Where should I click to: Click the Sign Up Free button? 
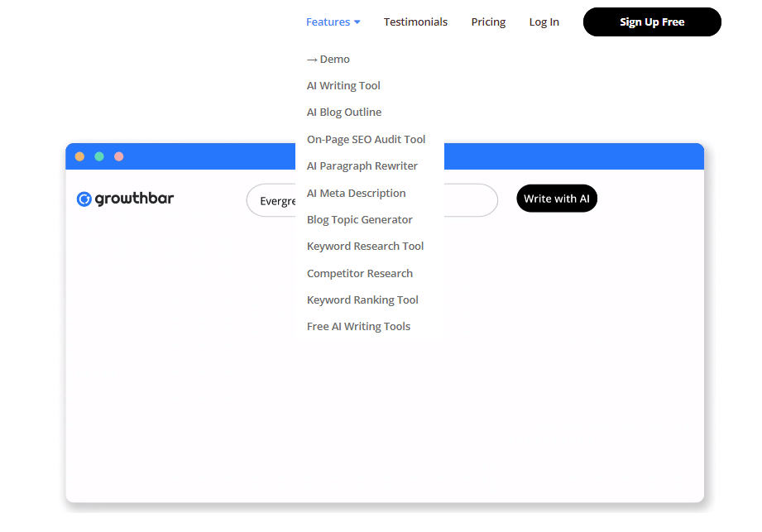coord(652,22)
